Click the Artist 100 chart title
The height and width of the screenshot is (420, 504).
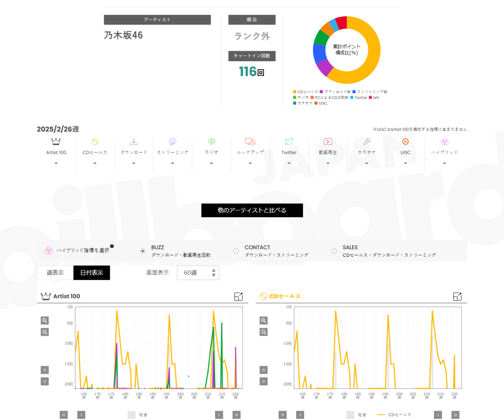(67, 296)
